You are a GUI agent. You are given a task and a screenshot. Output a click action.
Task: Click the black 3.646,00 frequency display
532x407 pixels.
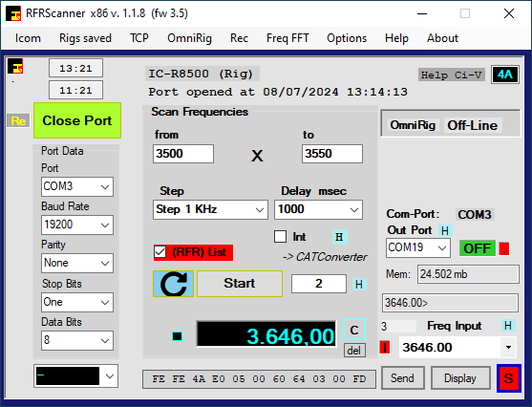pyautogui.click(x=266, y=334)
